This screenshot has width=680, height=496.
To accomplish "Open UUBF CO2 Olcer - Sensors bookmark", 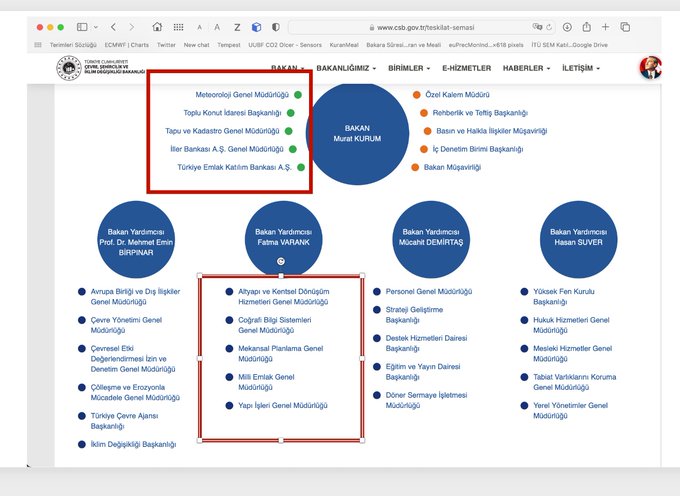I will click(285, 45).
